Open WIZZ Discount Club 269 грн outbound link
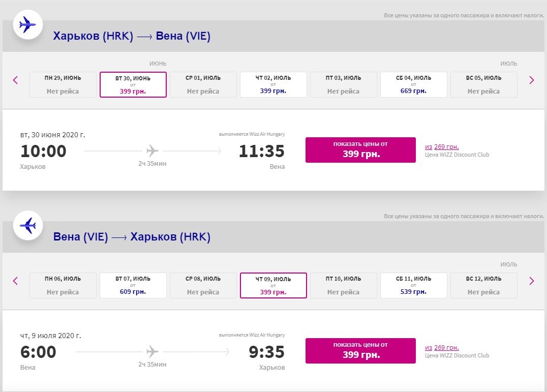This screenshot has height=392, width=547. click(x=442, y=146)
